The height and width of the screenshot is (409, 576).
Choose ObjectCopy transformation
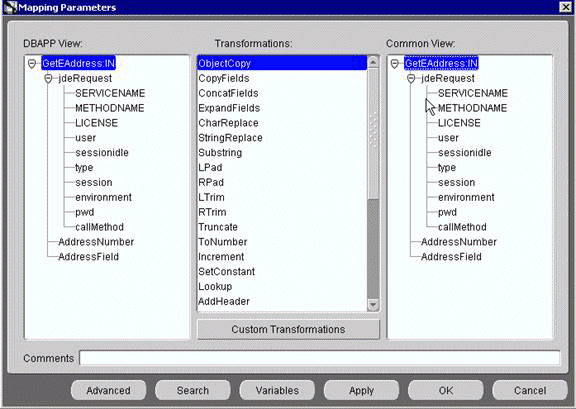[x=282, y=63]
